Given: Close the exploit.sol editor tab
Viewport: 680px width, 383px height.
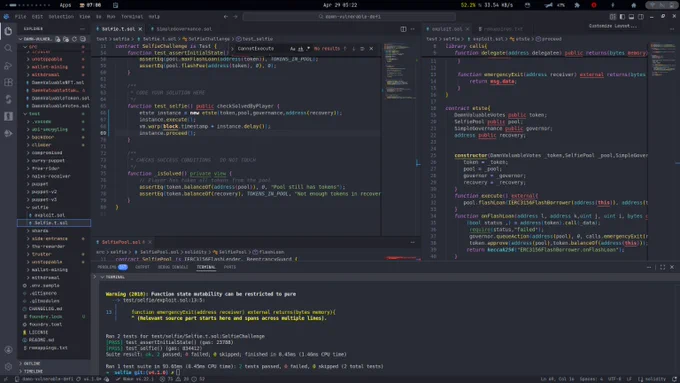Looking at the screenshot, I should pos(468,29).
